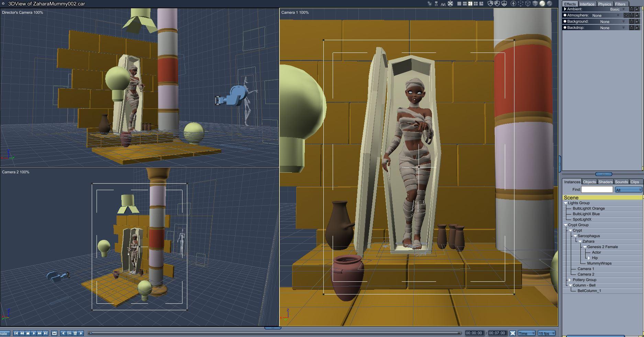Screen dimensions: 644x337
Task: Open Atmosphere None dropdown
Action: pyautogui.click(x=606, y=15)
